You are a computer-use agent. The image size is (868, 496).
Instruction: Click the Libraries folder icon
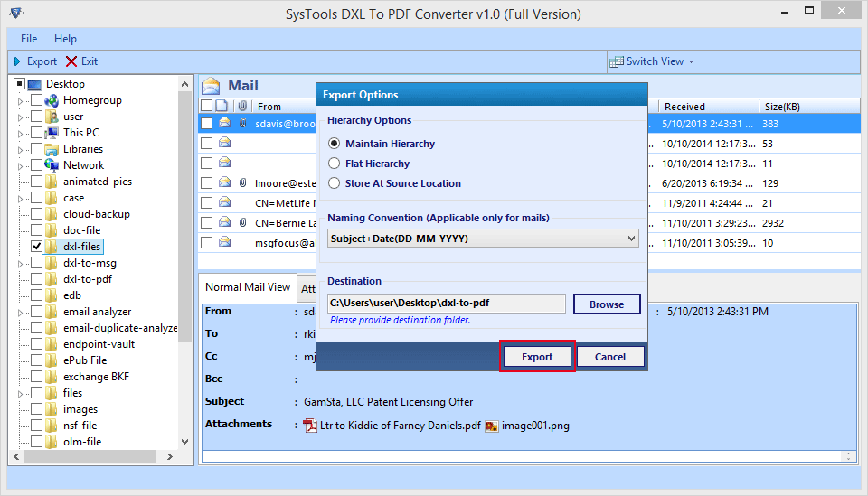(x=52, y=149)
